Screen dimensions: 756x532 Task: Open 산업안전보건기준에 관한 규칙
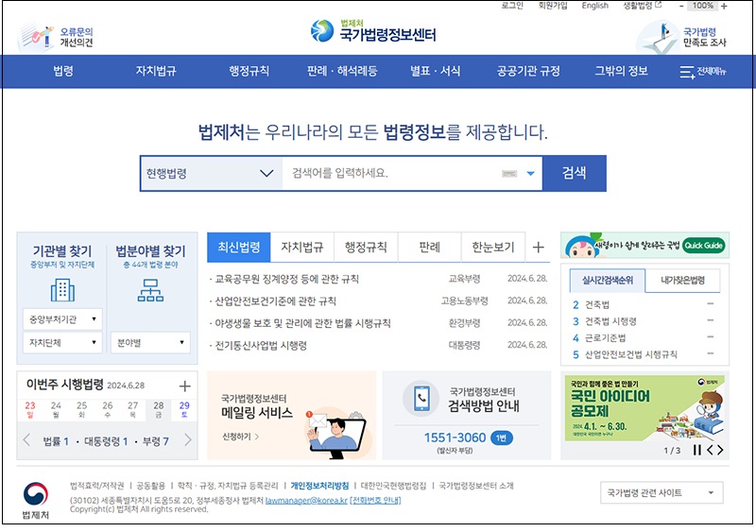pyautogui.click(x=275, y=301)
